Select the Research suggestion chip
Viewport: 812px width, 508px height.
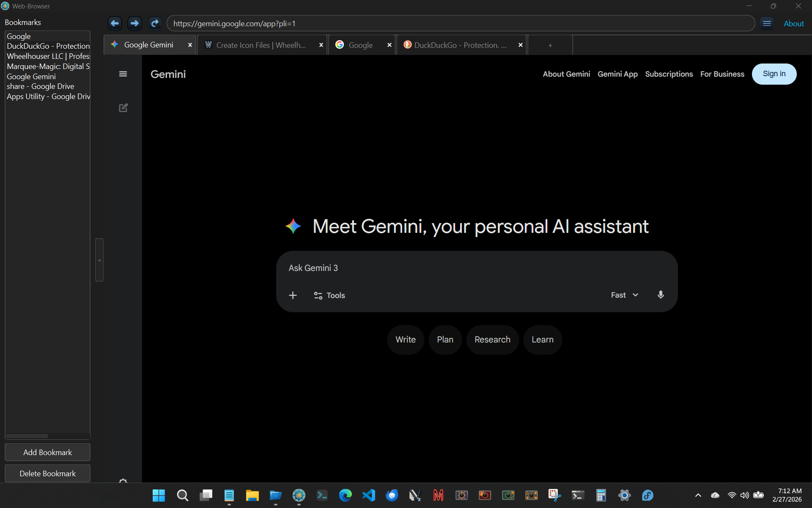click(x=492, y=340)
